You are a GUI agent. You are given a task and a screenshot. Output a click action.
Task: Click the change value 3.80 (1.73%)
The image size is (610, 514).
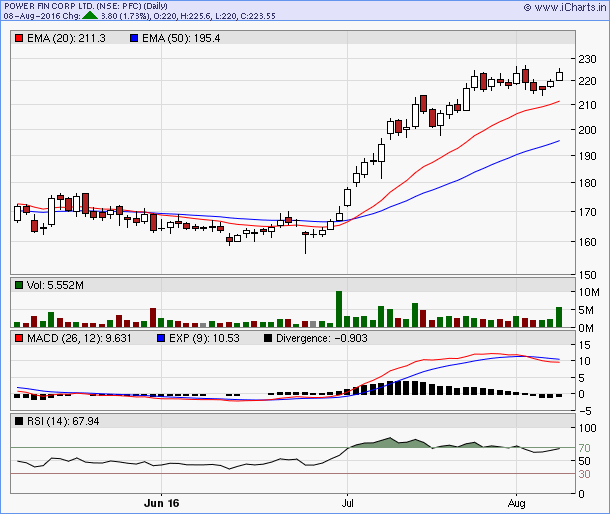[125, 16]
